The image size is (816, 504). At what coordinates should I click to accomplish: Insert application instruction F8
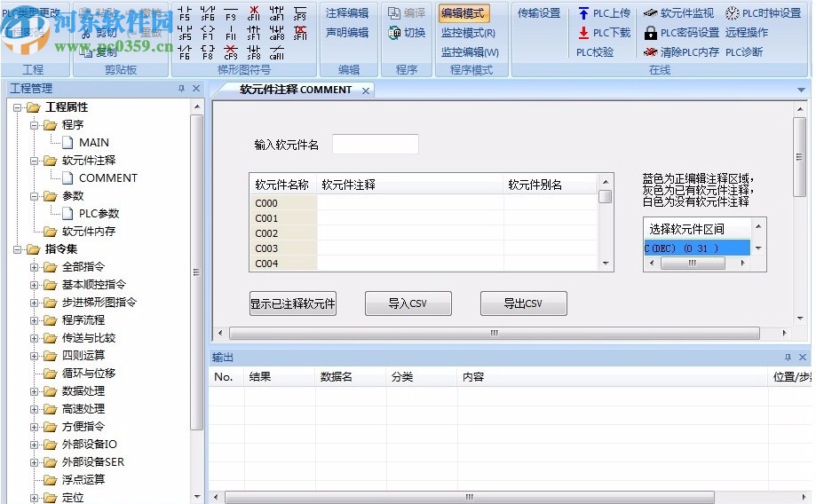[x=208, y=52]
